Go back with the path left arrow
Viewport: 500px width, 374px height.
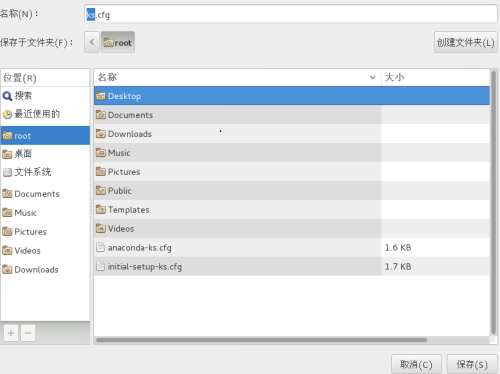point(92,42)
